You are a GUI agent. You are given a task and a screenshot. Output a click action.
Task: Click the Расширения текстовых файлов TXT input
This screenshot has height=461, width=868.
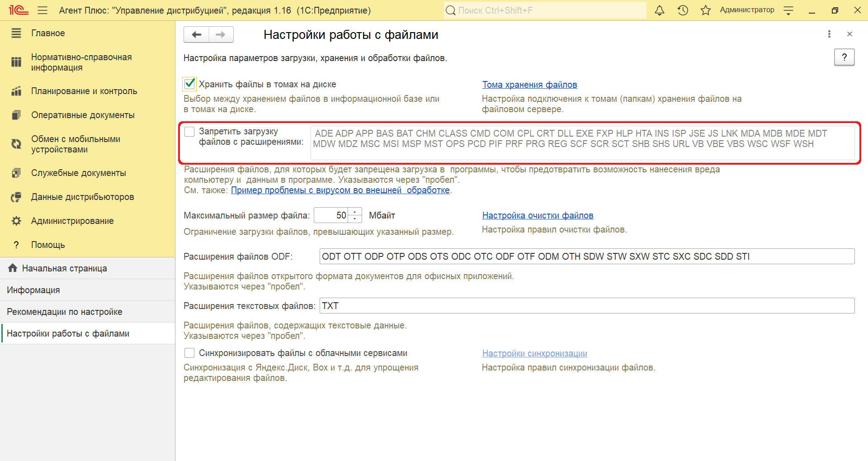click(x=587, y=306)
